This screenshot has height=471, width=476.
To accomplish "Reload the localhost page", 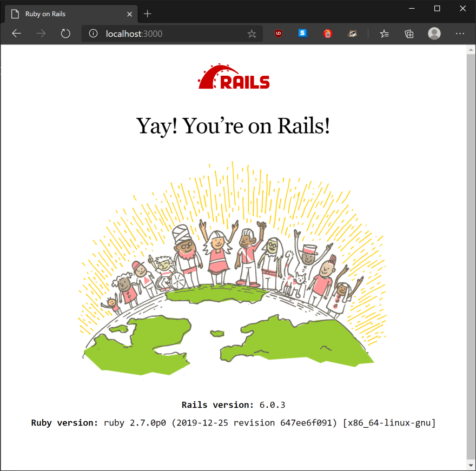I will click(65, 34).
